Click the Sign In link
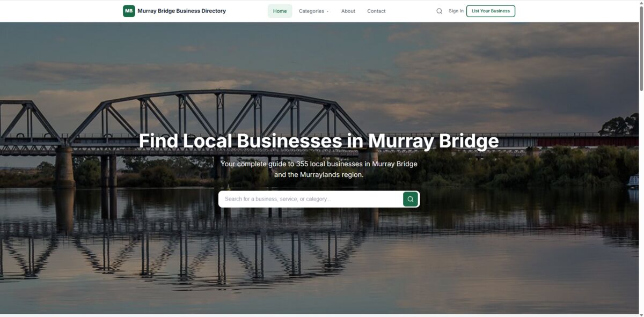The width and height of the screenshot is (644, 317). (x=455, y=11)
